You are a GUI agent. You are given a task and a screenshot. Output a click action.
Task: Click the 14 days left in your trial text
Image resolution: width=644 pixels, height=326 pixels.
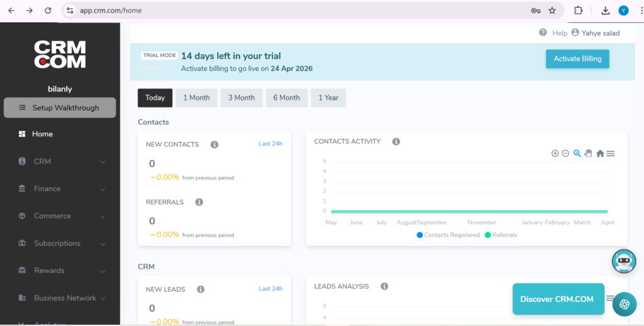[231, 56]
